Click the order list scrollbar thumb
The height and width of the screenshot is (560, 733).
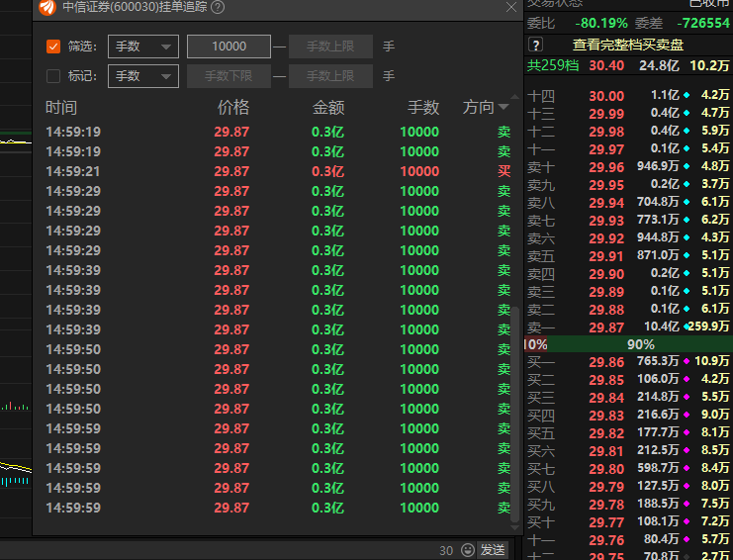[x=514, y=415]
